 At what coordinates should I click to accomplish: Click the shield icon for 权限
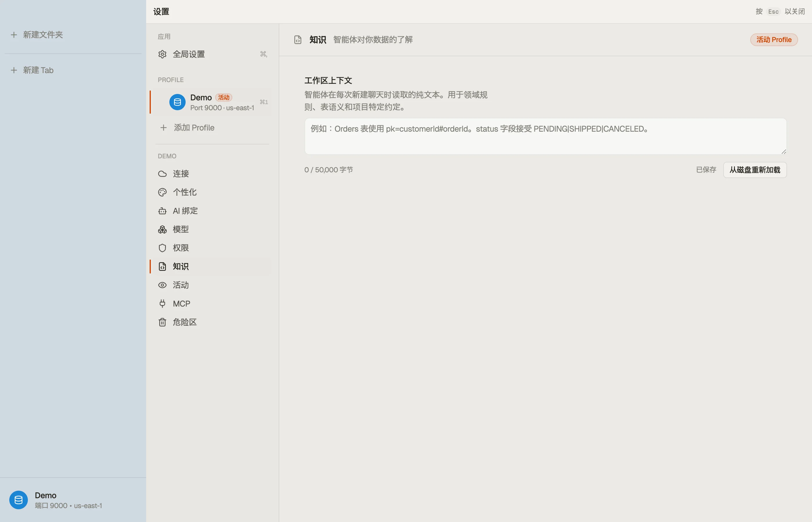click(x=162, y=248)
